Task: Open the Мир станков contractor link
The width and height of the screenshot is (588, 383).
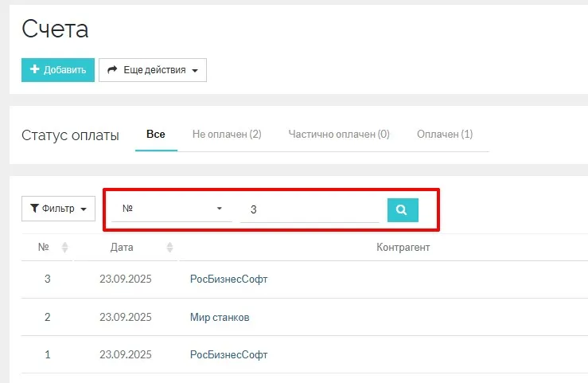Action: pyautogui.click(x=220, y=317)
